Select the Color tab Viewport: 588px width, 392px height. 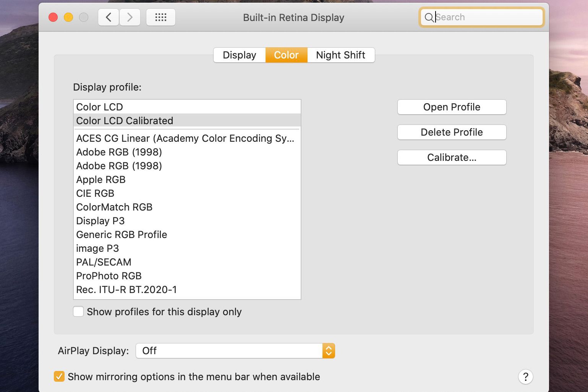(286, 55)
